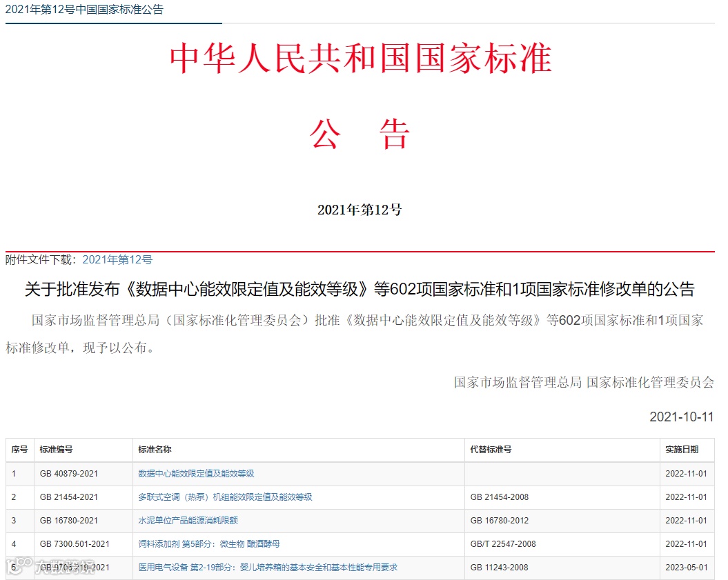
Task: Click the announcement date 2021-10-11
Action: point(681,417)
